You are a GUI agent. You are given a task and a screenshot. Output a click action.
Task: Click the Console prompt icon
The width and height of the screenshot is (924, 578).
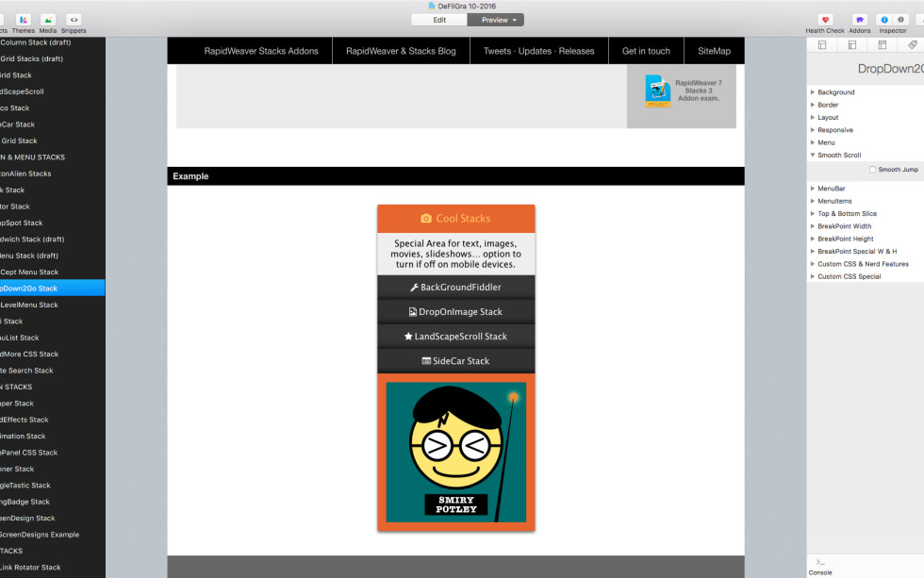pos(820,563)
